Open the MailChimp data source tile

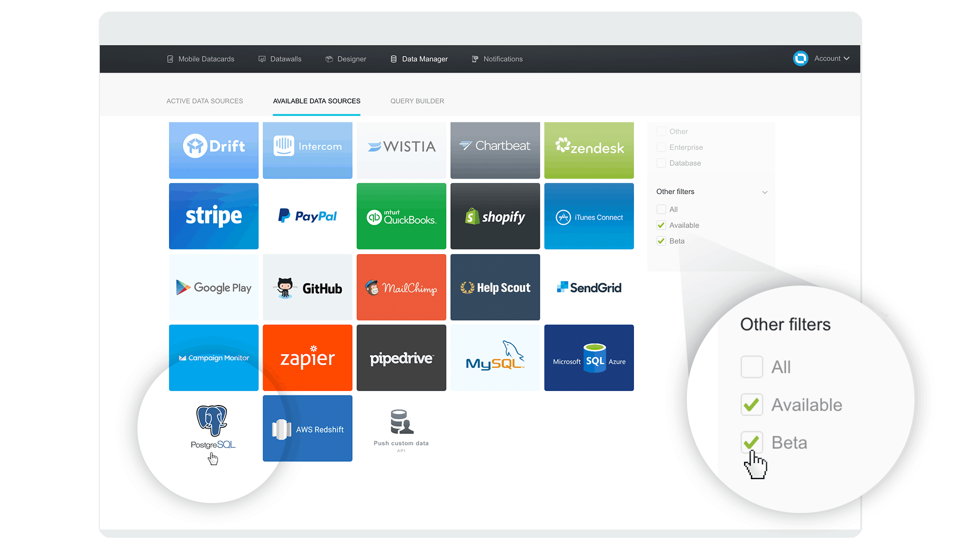click(402, 287)
